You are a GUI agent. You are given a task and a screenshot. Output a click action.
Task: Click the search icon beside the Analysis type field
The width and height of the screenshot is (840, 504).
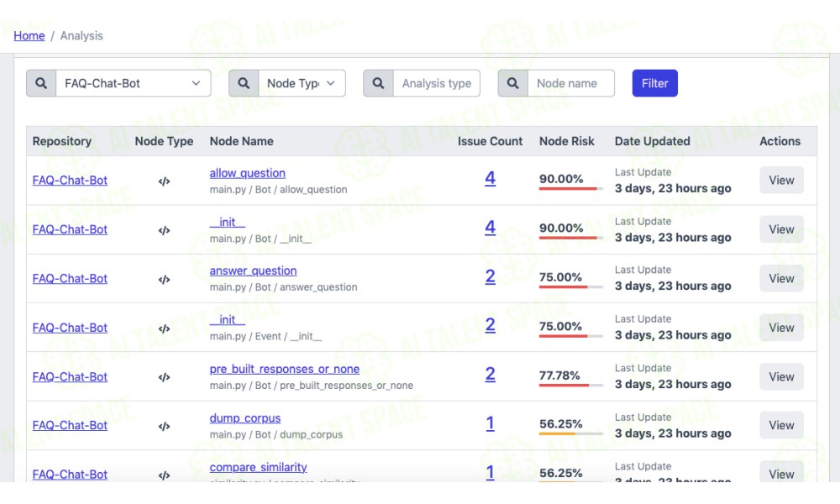coord(378,83)
